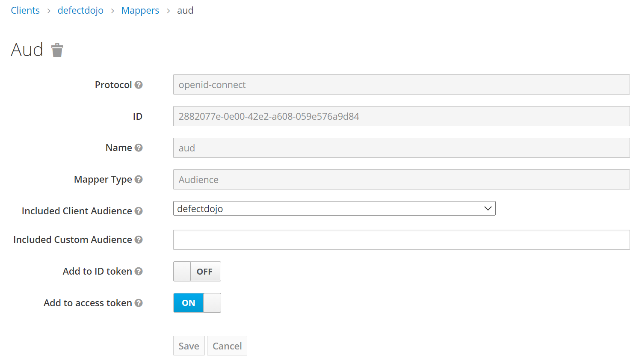Click the delete trash icon next to Aud

(x=57, y=50)
